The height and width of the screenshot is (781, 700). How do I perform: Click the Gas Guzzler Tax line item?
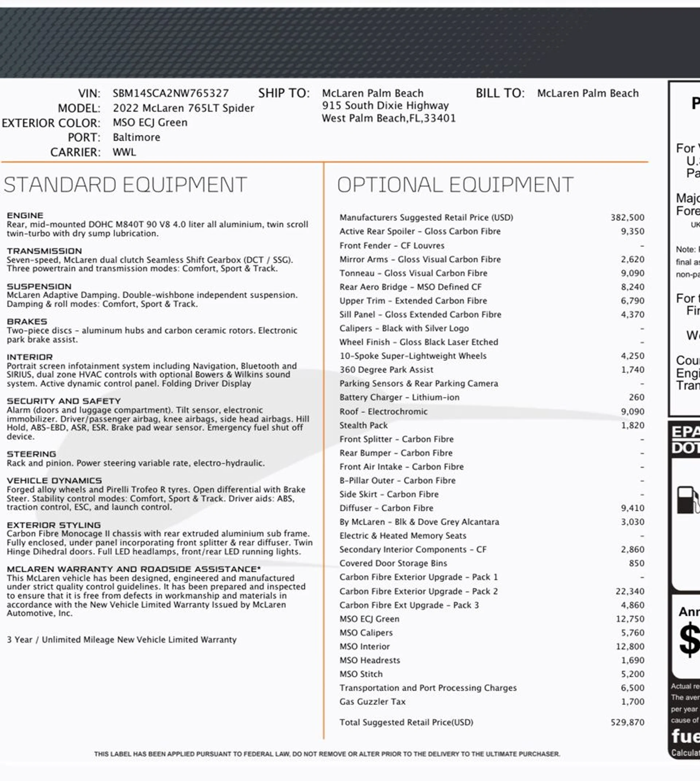[x=372, y=701]
